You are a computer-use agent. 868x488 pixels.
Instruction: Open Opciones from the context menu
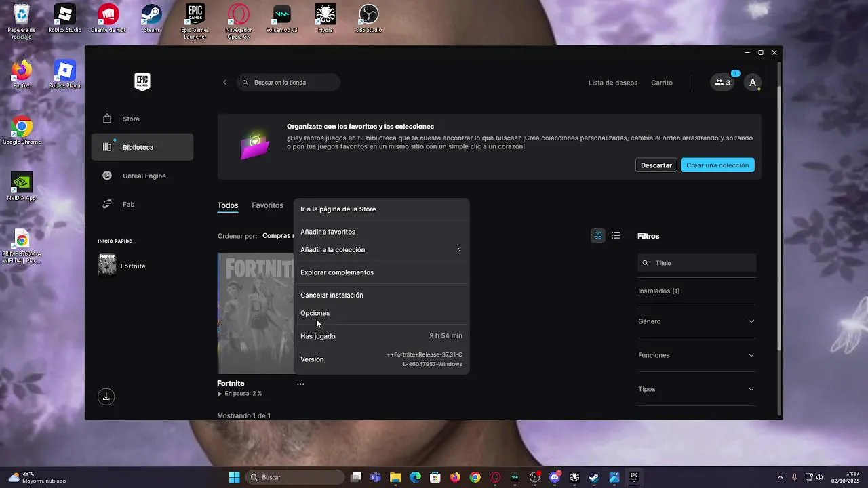[381, 313]
